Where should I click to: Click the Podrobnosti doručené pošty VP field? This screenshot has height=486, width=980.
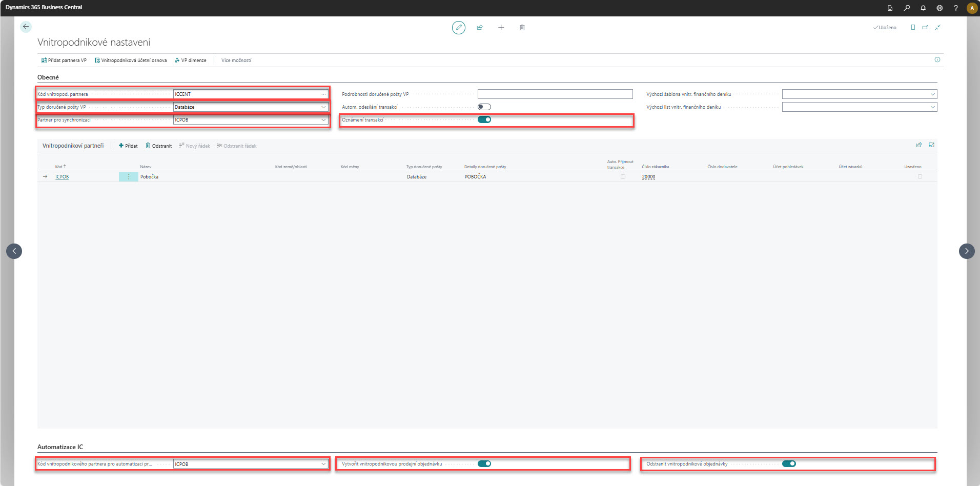[x=555, y=94]
